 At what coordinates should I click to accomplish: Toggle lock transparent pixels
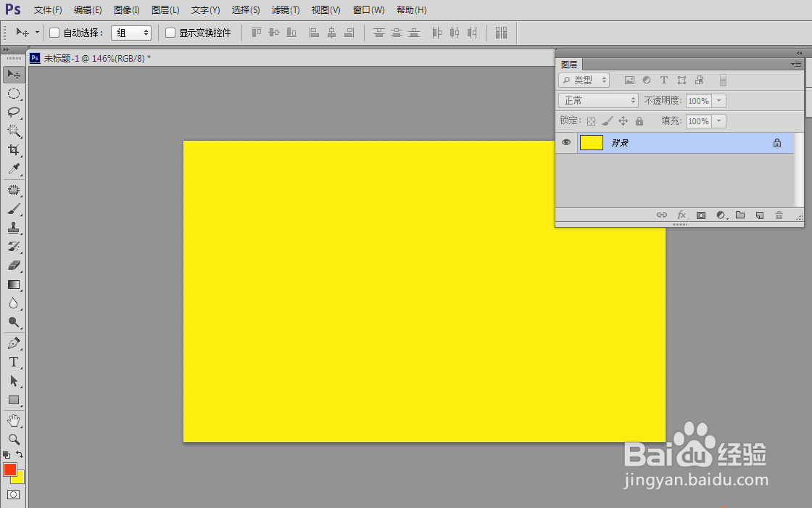pyautogui.click(x=591, y=121)
